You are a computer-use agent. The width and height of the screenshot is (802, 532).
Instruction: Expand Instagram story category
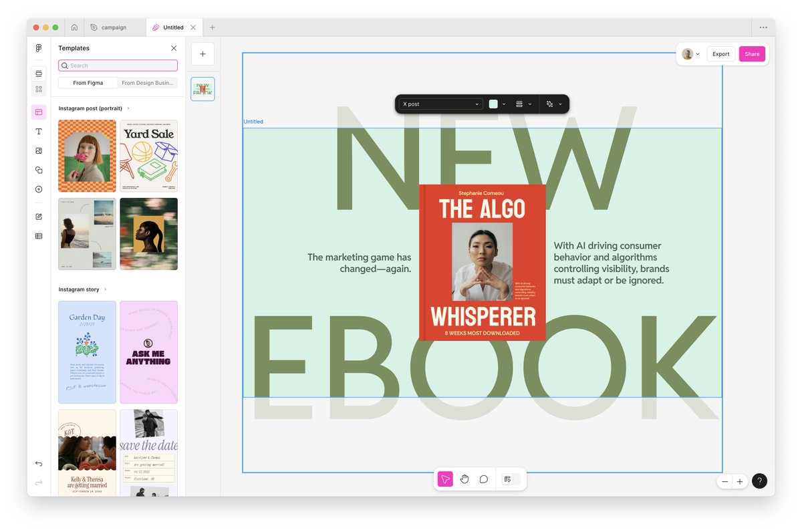[83, 289]
